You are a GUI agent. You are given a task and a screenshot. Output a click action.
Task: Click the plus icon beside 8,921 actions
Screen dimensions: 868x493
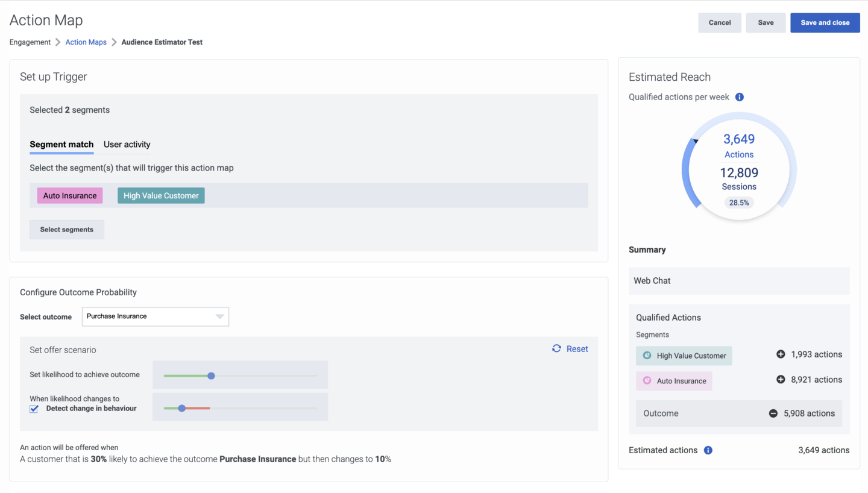(x=781, y=380)
